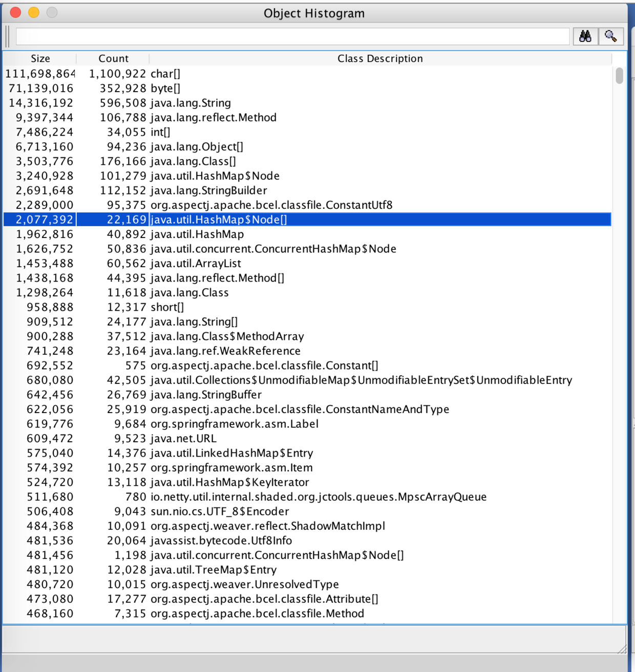Sort by Class Description column header
The height and width of the screenshot is (672, 635).
point(380,58)
